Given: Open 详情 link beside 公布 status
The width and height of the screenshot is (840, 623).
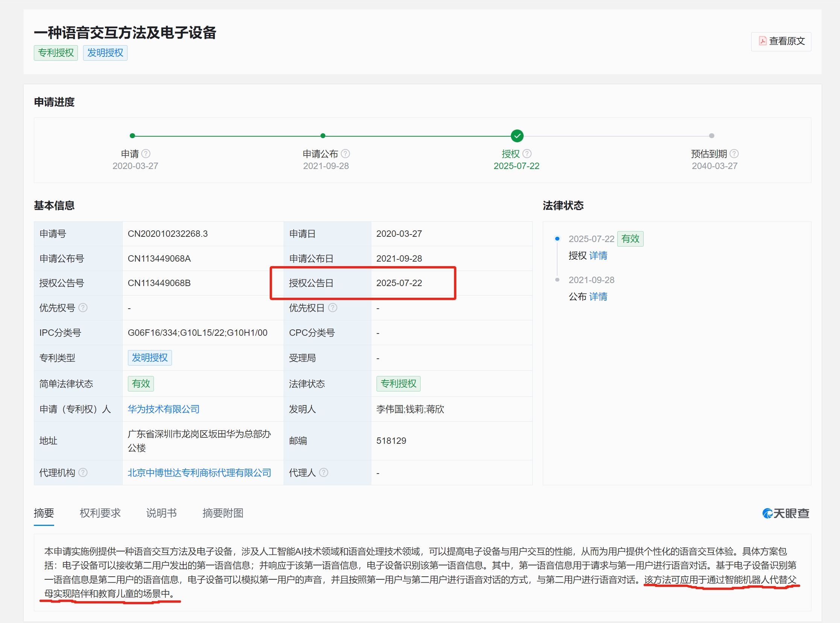Looking at the screenshot, I should coord(598,297).
